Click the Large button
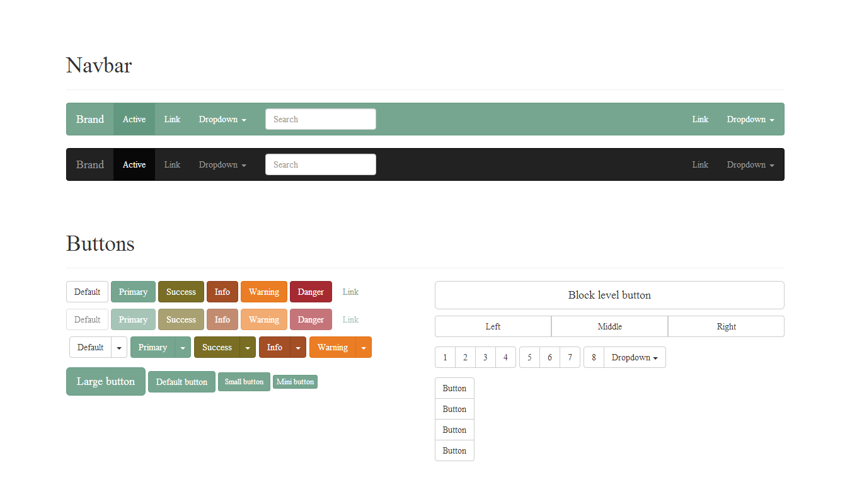Screen dimensions: 857x504 pos(106,381)
